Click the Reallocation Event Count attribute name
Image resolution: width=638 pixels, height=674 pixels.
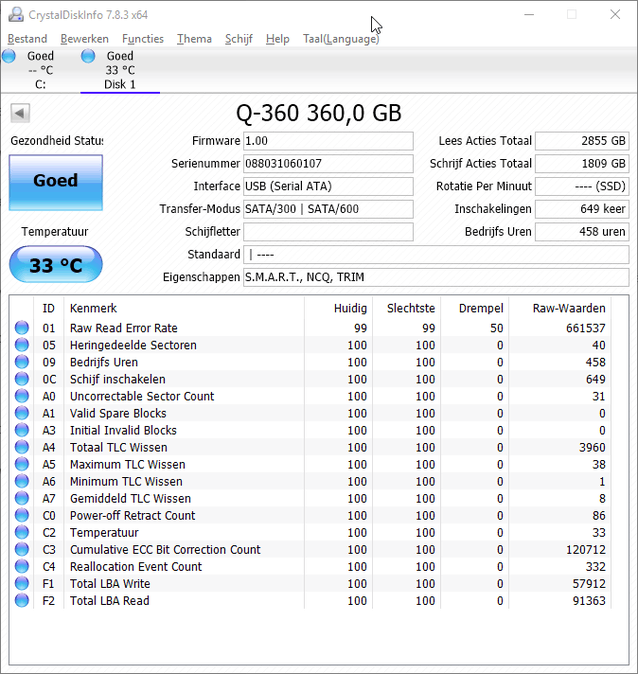(x=136, y=567)
